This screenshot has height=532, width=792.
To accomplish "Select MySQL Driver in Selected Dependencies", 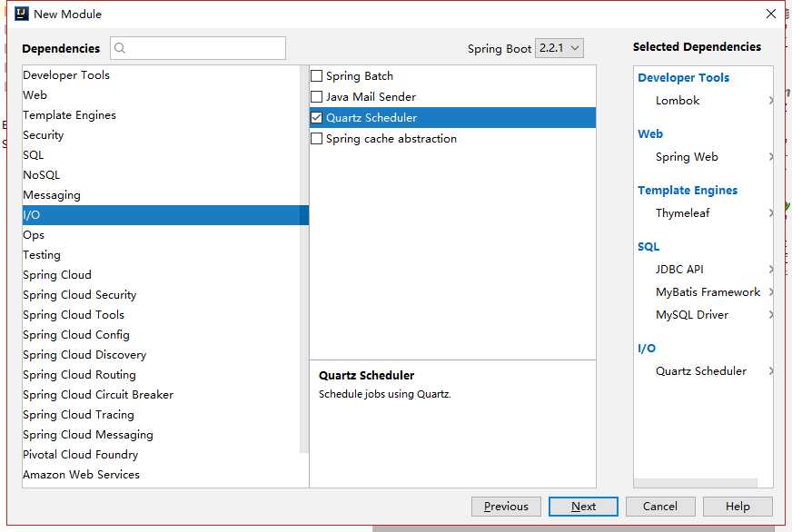I will pos(692,314).
